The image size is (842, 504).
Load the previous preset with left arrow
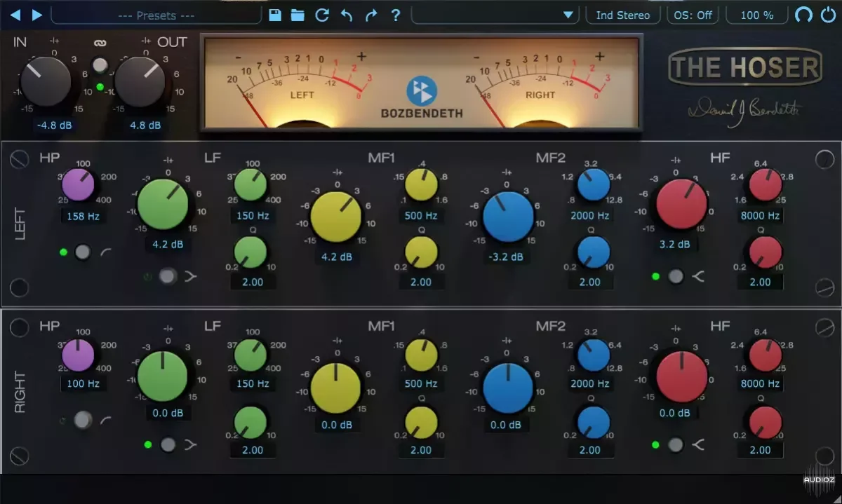click(x=15, y=15)
